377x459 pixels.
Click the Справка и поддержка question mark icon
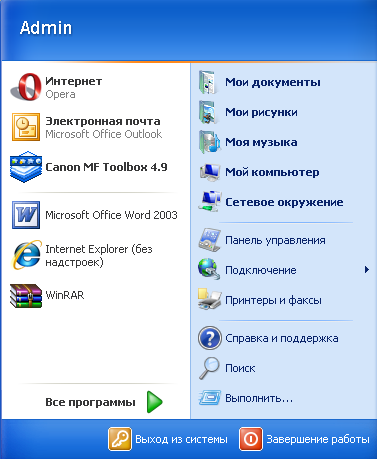click(x=210, y=338)
